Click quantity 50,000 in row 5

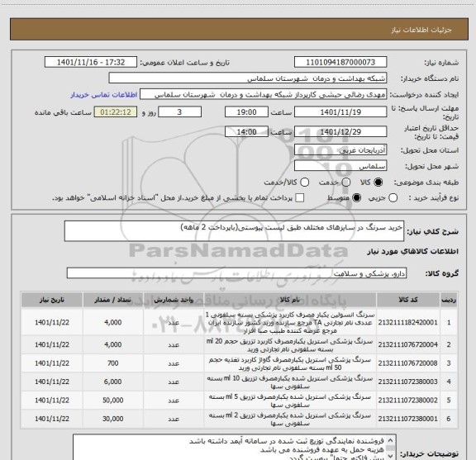point(113,401)
